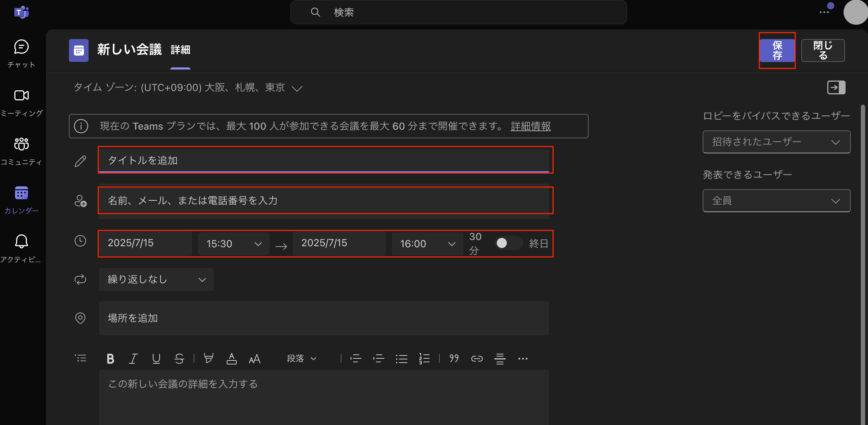Screen dimensions: 868x425
Task: Open the 招待されたユーザー lobby dropdown
Action: [x=776, y=142]
